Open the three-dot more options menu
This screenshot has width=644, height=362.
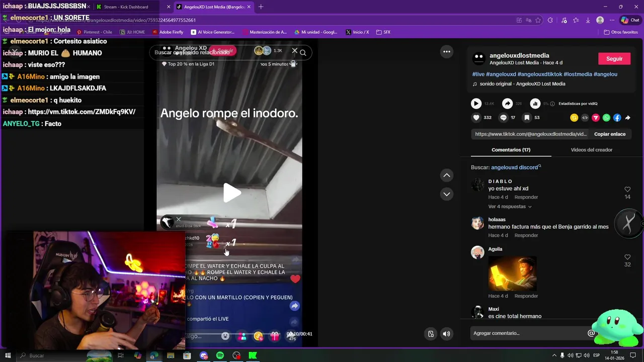[446, 51]
